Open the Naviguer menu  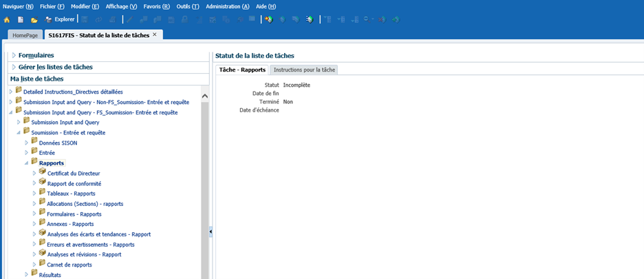click(x=18, y=7)
